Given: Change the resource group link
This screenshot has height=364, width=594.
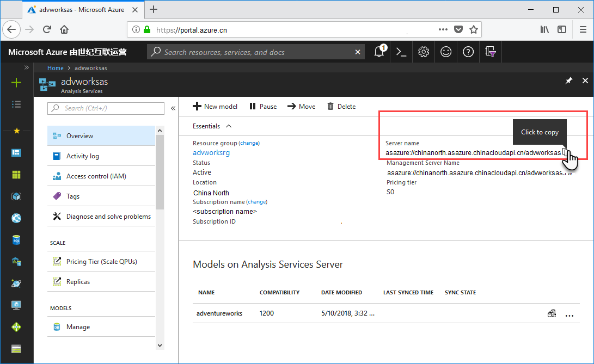Looking at the screenshot, I should tap(249, 143).
